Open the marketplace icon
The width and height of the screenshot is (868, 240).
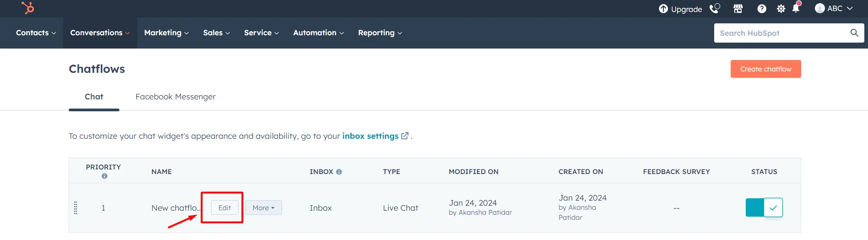[738, 9]
